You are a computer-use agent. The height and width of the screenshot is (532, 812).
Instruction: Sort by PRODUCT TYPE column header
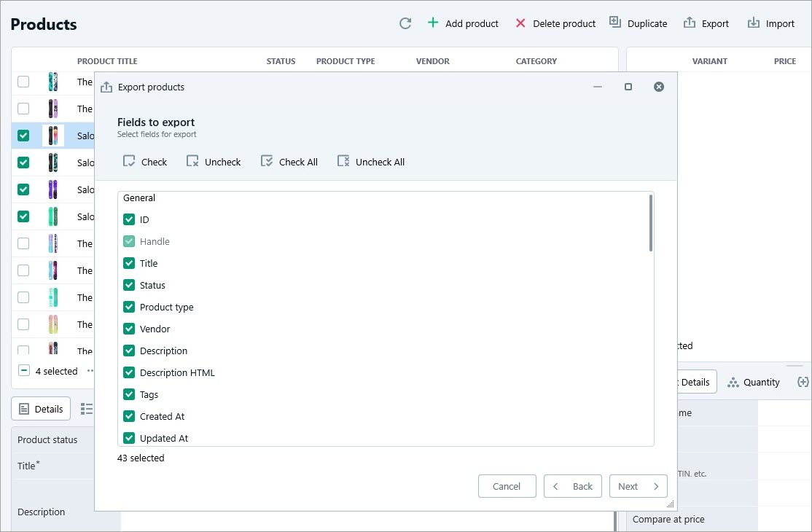click(346, 61)
